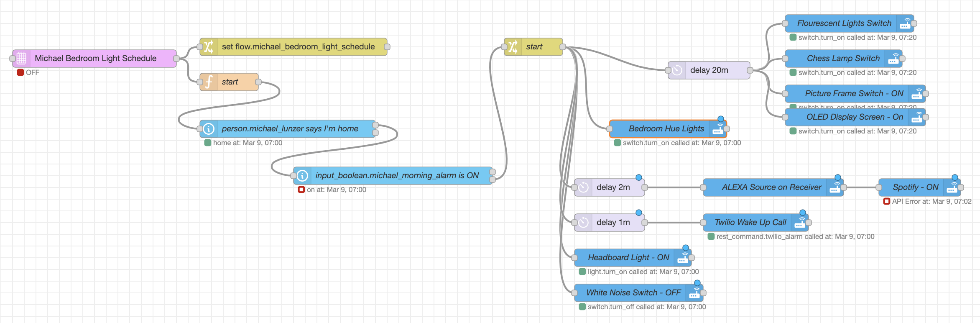
Task: Click the Flourescent Lights Switch node label
Action: coord(844,23)
